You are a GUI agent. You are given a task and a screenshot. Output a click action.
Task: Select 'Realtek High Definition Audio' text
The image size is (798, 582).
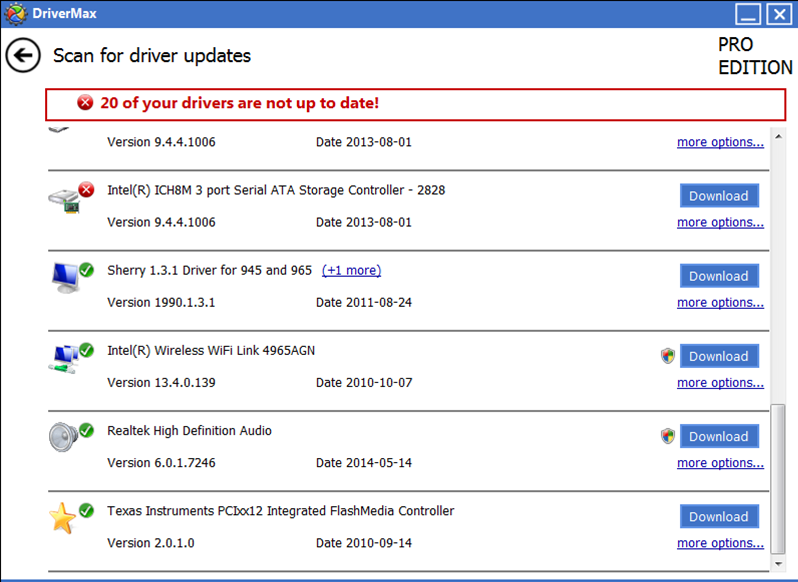coord(189,431)
